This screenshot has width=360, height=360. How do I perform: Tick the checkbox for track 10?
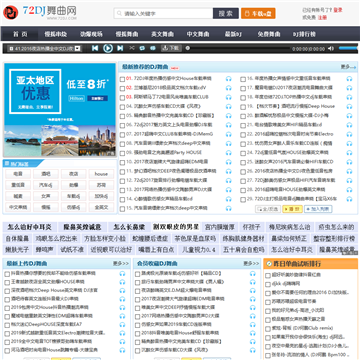(122, 162)
